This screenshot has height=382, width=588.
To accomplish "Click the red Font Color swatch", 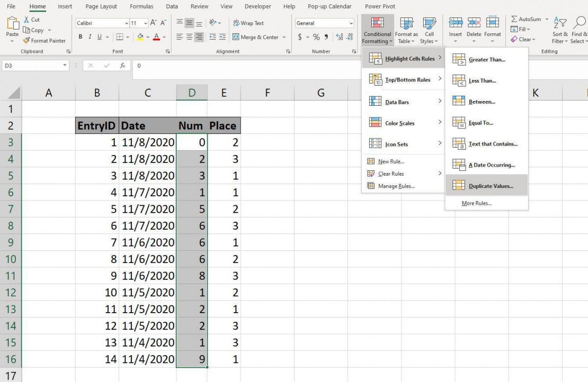I will point(157,37).
